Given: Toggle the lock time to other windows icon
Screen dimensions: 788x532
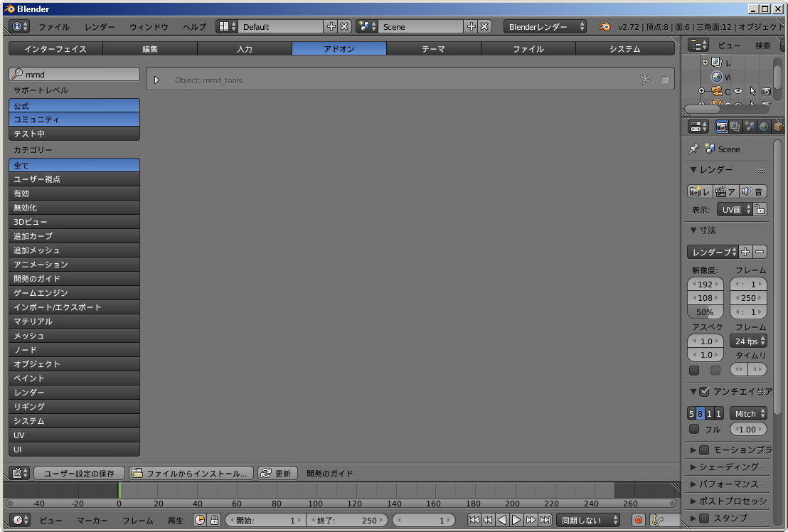Looking at the screenshot, I should click(x=215, y=520).
